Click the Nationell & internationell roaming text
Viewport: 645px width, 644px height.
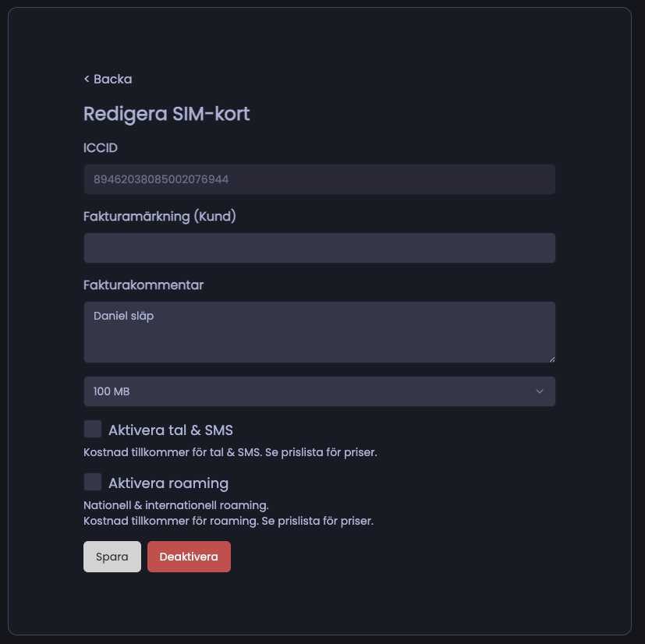coord(175,505)
